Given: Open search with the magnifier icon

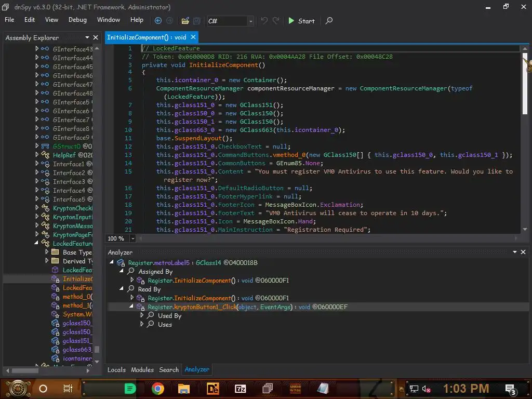Looking at the screenshot, I should pyautogui.click(x=329, y=21).
